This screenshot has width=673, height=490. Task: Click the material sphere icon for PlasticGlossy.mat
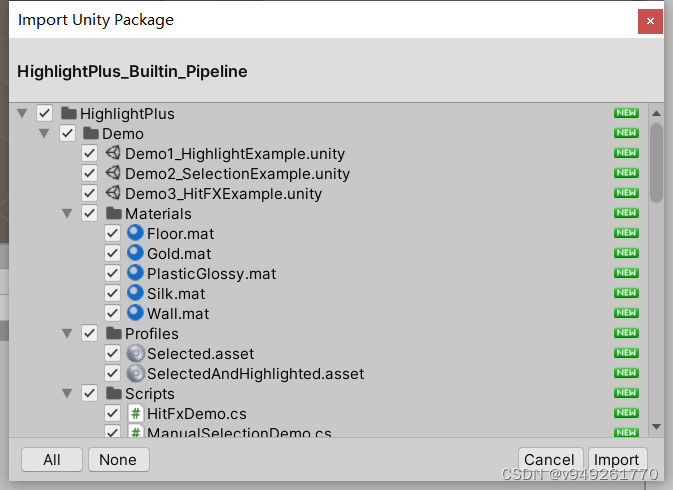(x=135, y=273)
